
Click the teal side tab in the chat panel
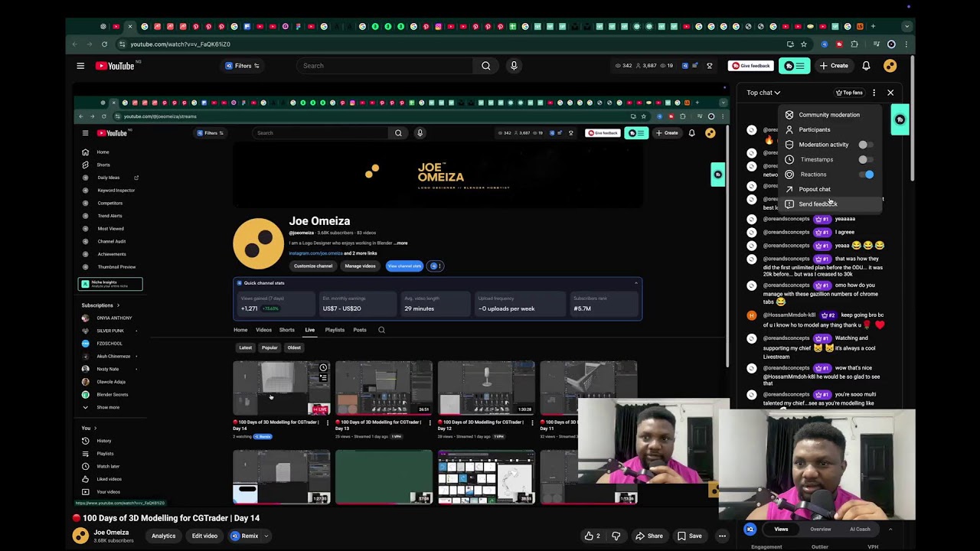pos(900,119)
